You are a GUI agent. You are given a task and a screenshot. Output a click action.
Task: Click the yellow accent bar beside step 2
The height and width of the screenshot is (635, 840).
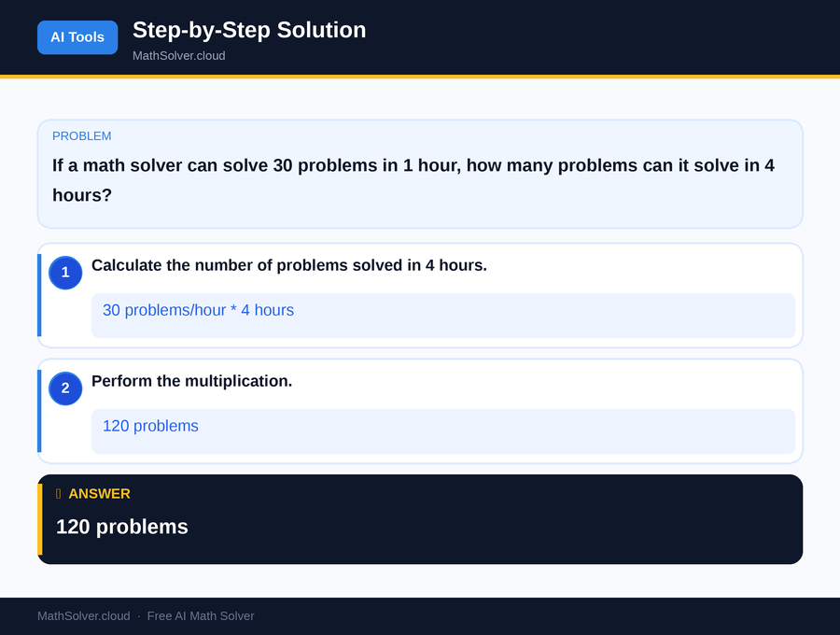(39, 410)
